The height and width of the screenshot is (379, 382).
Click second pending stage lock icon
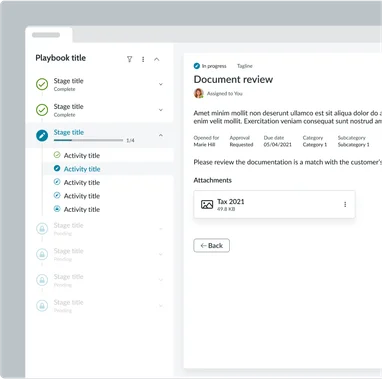(42, 254)
